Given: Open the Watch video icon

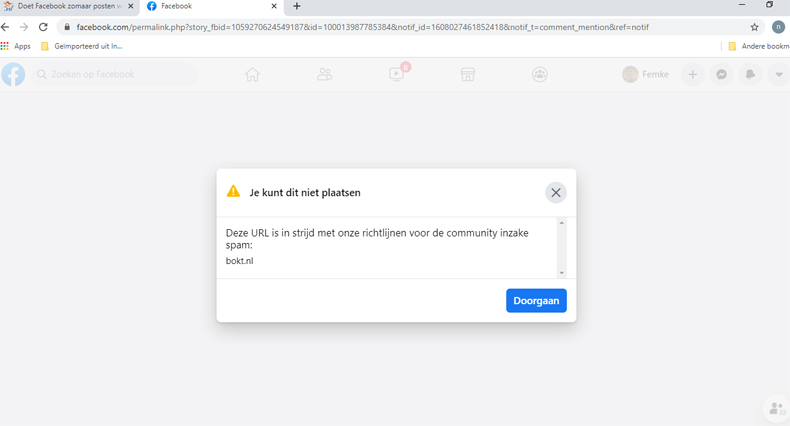Looking at the screenshot, I should click(x=397, y=75).
